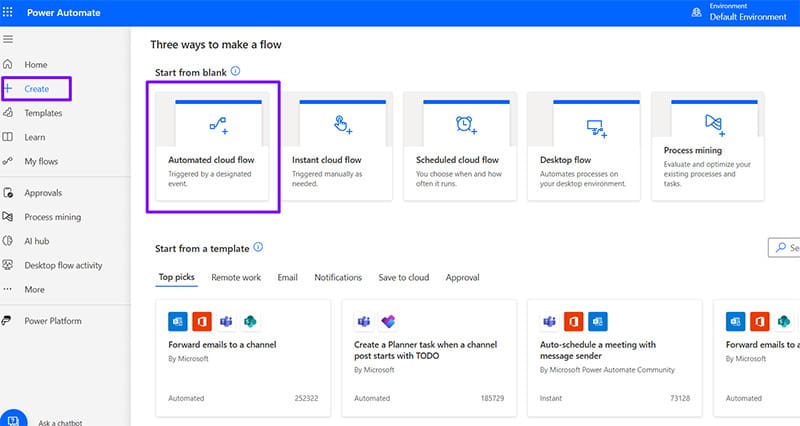Open the app launcher waffle icon
Image resolution: width=800 pixels, height=426 pixels.
coord(10,12)
